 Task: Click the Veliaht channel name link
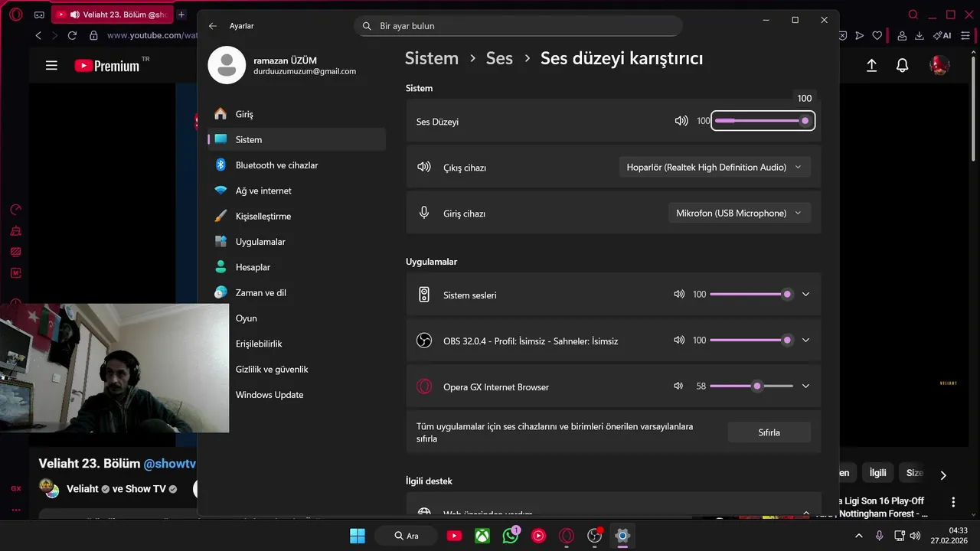[x=83, y=488]
